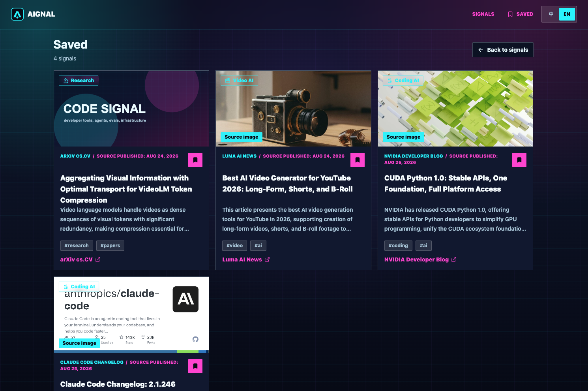Screen dimensions: 588x391
Task: Click summary 'Video language models handle videos'
Action: pos(125,219)
